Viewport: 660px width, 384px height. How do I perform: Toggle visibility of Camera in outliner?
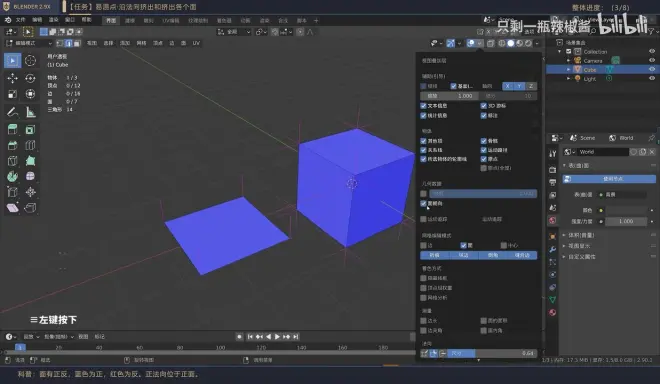pos(652,61)
